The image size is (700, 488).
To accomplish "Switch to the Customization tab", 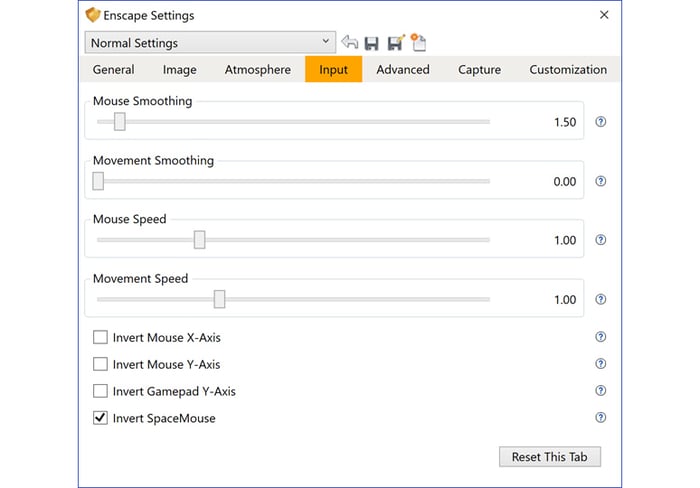I will tap(568, 69).
